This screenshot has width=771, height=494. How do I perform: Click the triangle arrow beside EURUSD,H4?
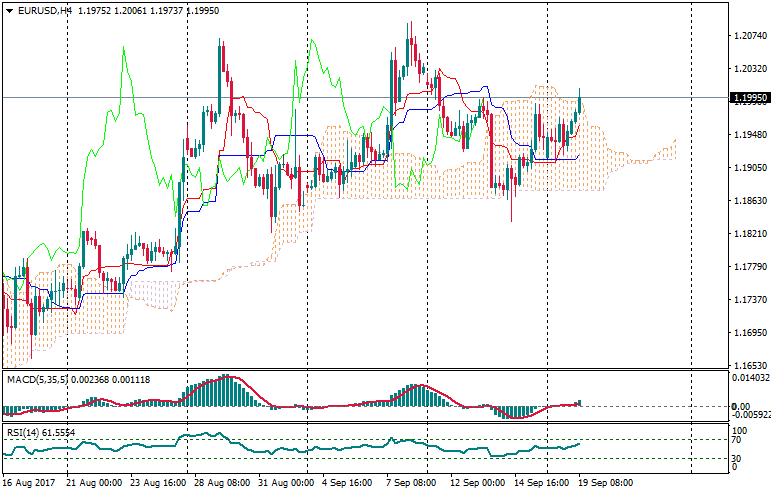click(x=7, y=11)
